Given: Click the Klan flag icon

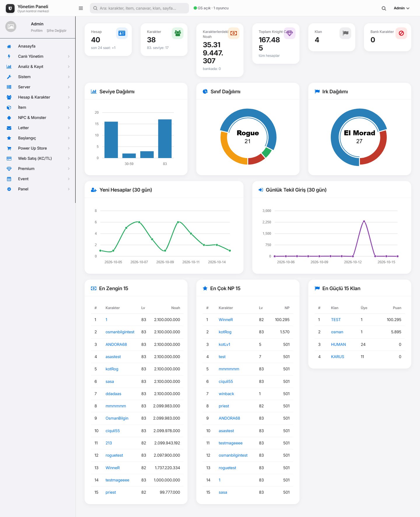Looking at the screenshot, I should 345,33.
